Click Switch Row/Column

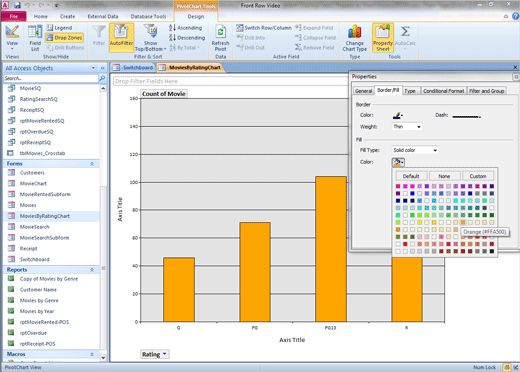pyautogui.click(x=264, y=28)
